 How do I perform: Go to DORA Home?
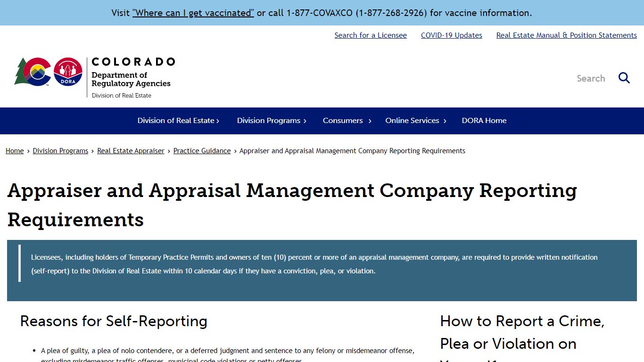pyautogui.click(x=484, y=121)
